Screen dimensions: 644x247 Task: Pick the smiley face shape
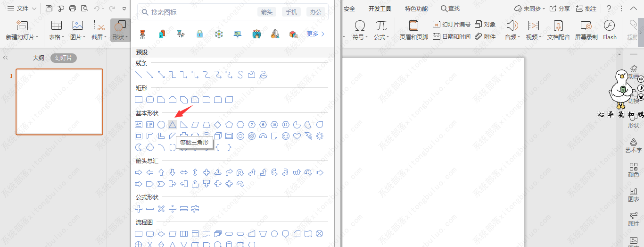pyautogui.click(x=286, y=136)
